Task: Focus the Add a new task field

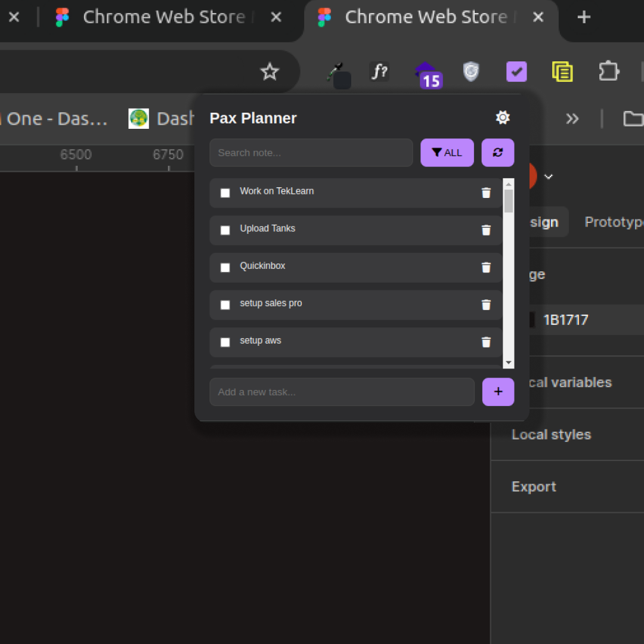Action: point(342,392)
